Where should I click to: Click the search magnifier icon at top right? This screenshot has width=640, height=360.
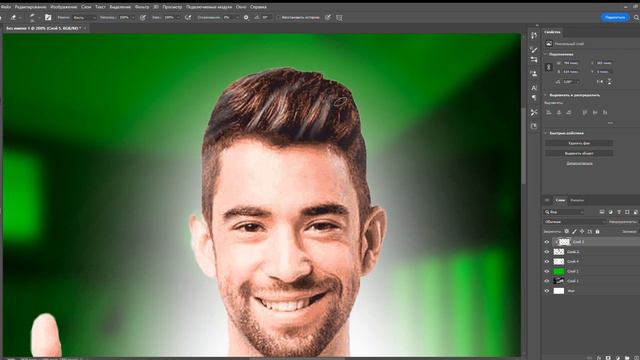(x=636, y=18)
